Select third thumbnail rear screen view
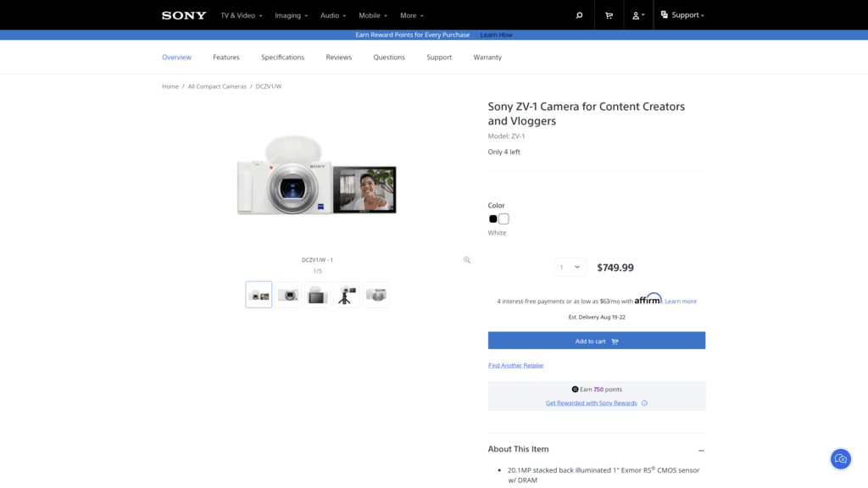Viewport: 868px width, 488px height. [x=318, y=294]
